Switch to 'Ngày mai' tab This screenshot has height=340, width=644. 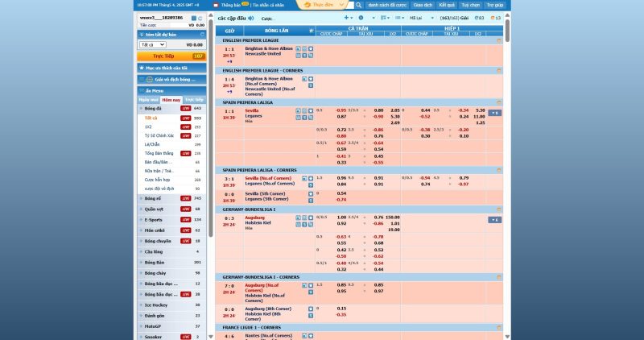[x=148, y=100]
